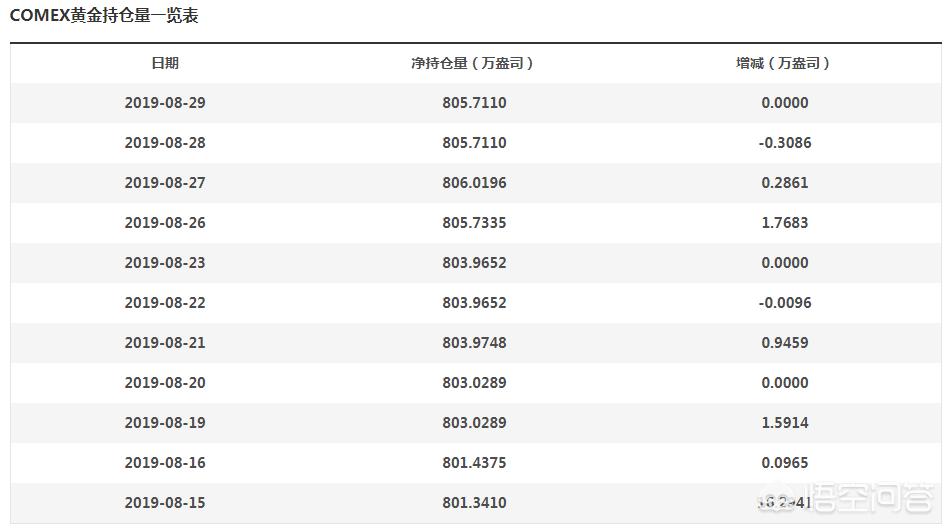951x531 pixels.
Task: Select the date 2019-08-15
Action: (165, 503)
